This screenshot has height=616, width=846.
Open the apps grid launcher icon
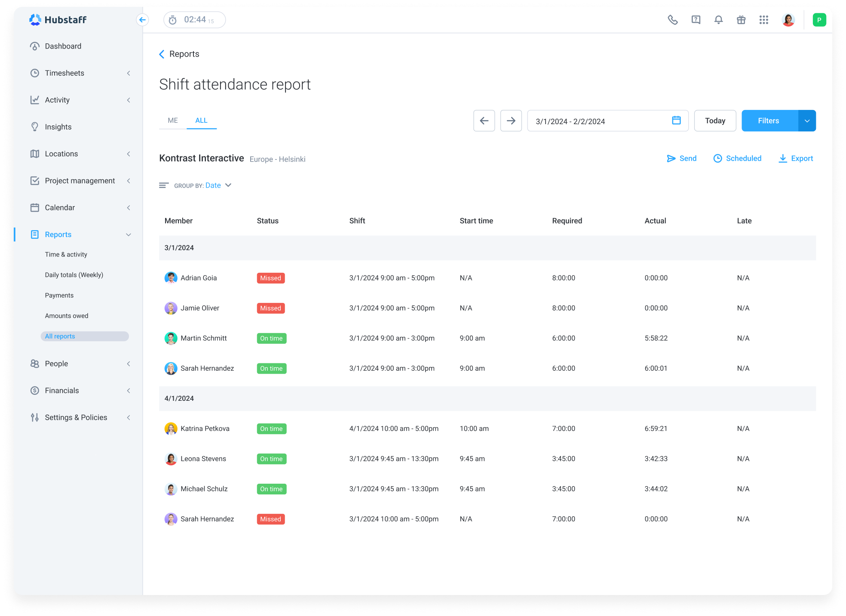pyautogui.click(x=764, y=20)
